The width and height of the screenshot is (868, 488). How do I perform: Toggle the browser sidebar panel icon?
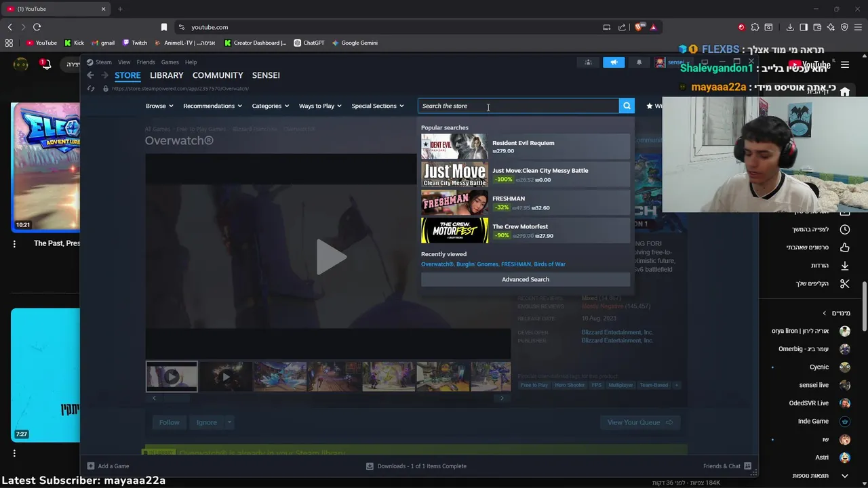coord(804,27)
